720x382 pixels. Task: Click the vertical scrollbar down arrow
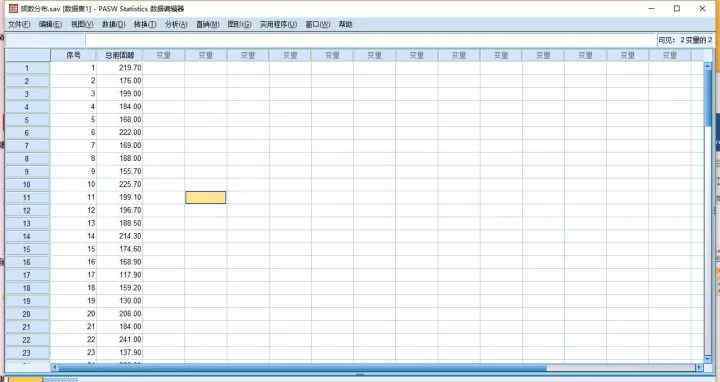click(708, 359)
